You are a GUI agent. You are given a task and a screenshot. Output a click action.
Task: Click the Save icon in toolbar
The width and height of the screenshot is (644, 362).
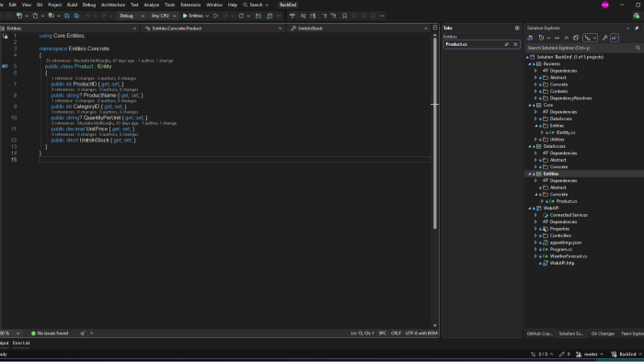coord(66,16)
